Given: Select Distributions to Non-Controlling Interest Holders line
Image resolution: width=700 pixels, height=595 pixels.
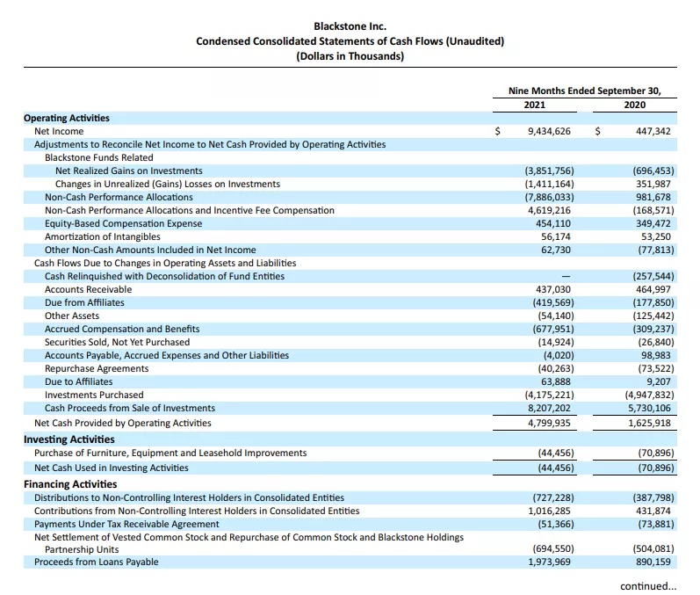Looking at the screenshot, I should 190,497.
